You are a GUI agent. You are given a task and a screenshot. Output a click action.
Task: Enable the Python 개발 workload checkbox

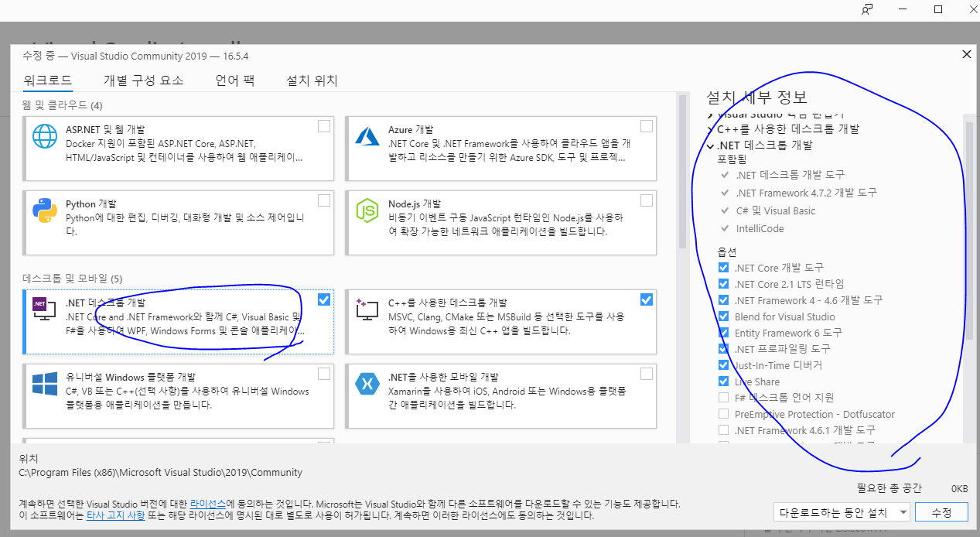[324, 200]
